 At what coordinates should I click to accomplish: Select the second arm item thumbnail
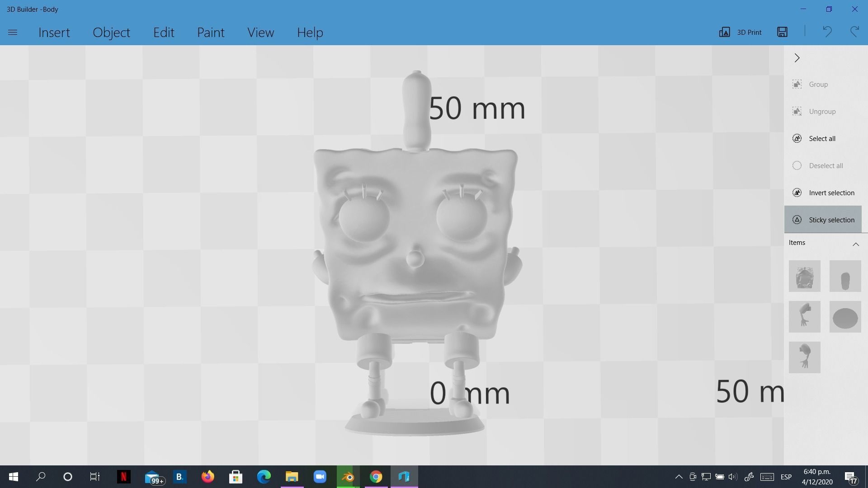(805, 357)
